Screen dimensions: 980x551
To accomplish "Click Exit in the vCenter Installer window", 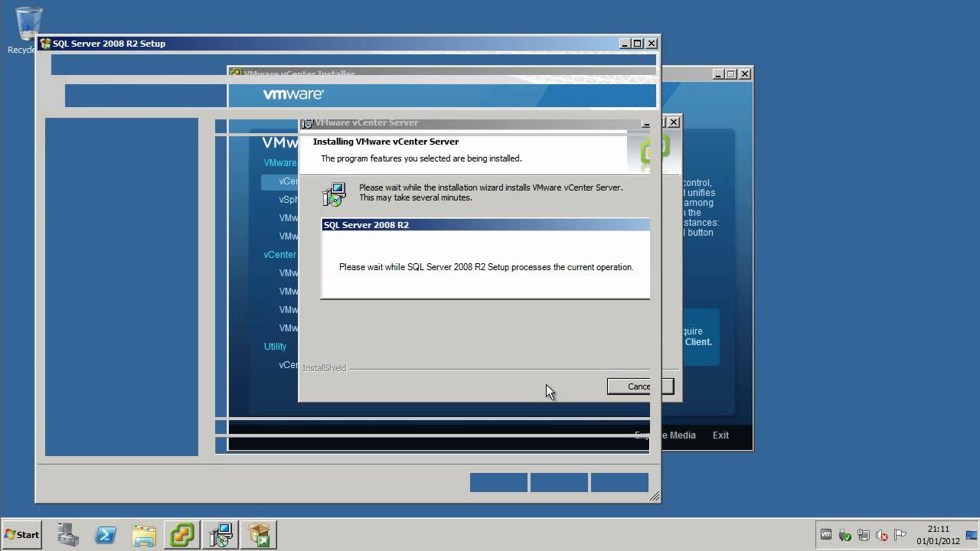I will 720,435.
